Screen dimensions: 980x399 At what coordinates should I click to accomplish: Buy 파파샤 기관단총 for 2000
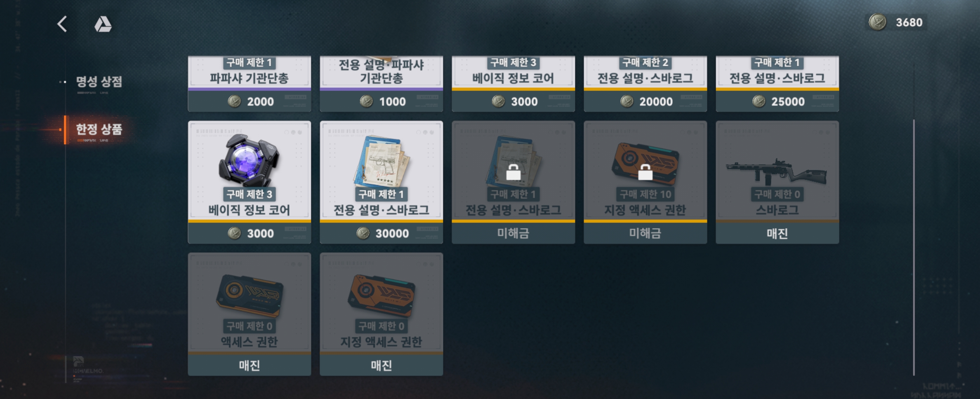249,84
